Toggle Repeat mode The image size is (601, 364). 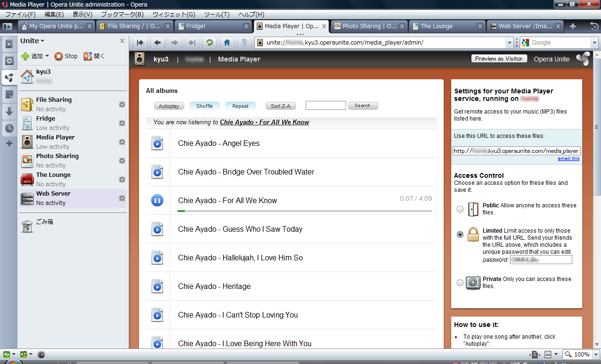tap(240, 106)
